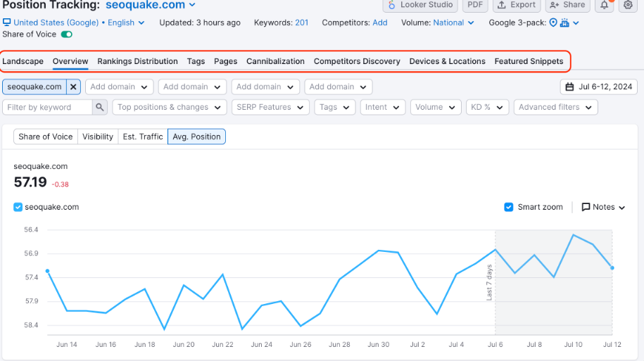Open Featured Snippets tab

pos(529,61)
